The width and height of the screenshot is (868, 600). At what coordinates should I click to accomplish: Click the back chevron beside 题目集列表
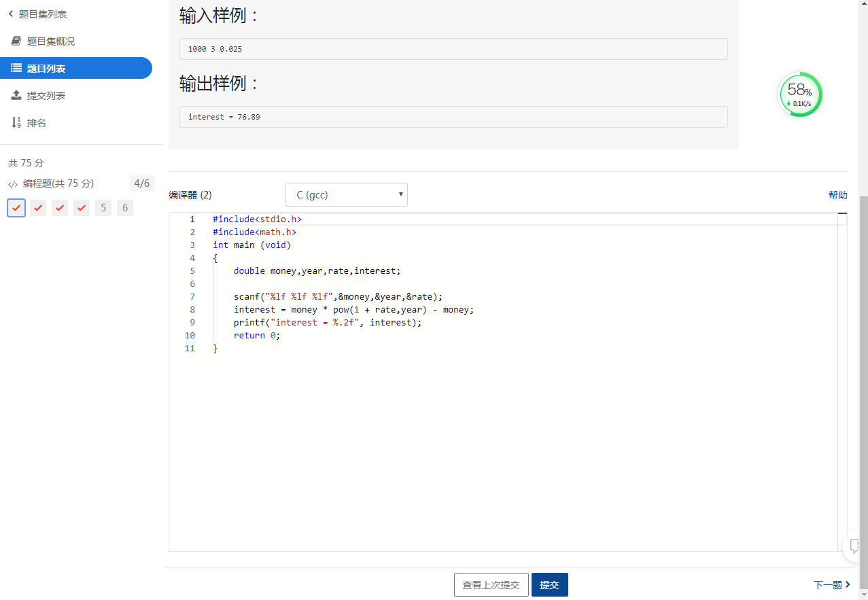11,14
